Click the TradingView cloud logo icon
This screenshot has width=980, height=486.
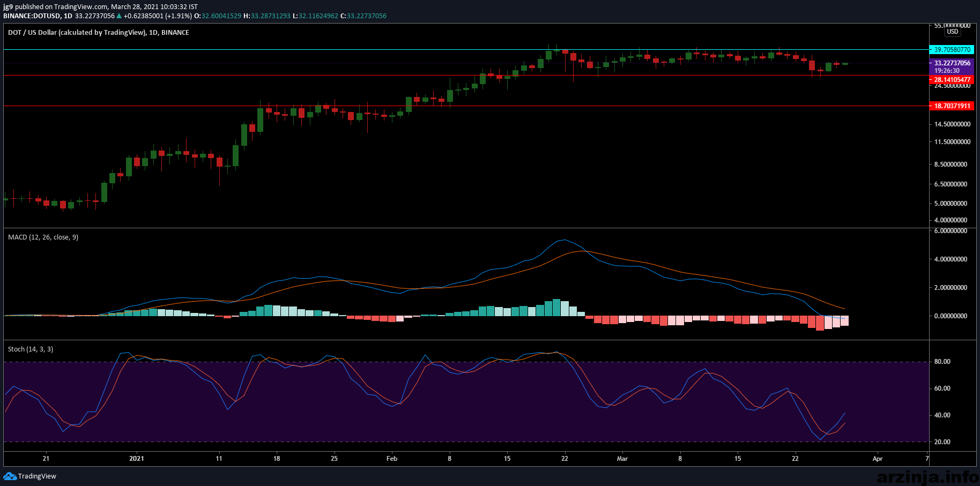coord(10,476)
